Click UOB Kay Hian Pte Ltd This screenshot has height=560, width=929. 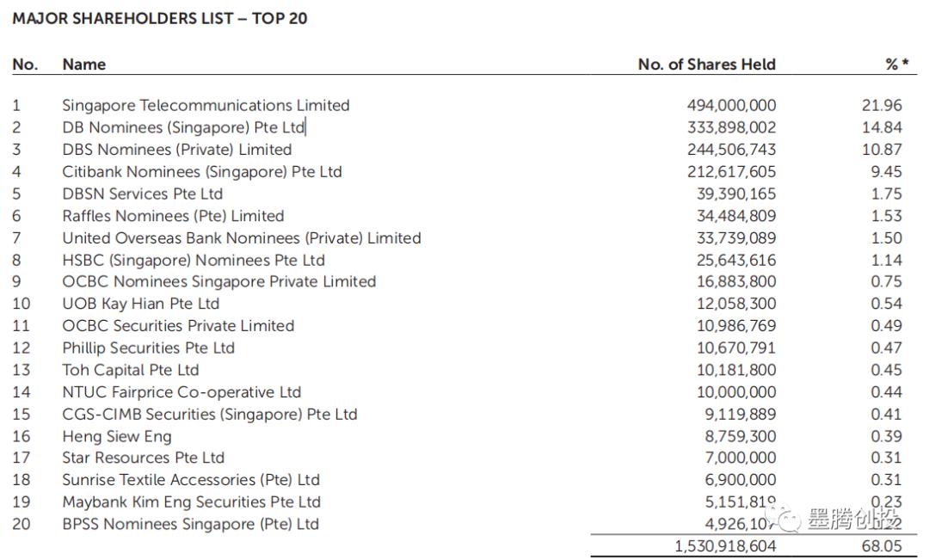140,304
